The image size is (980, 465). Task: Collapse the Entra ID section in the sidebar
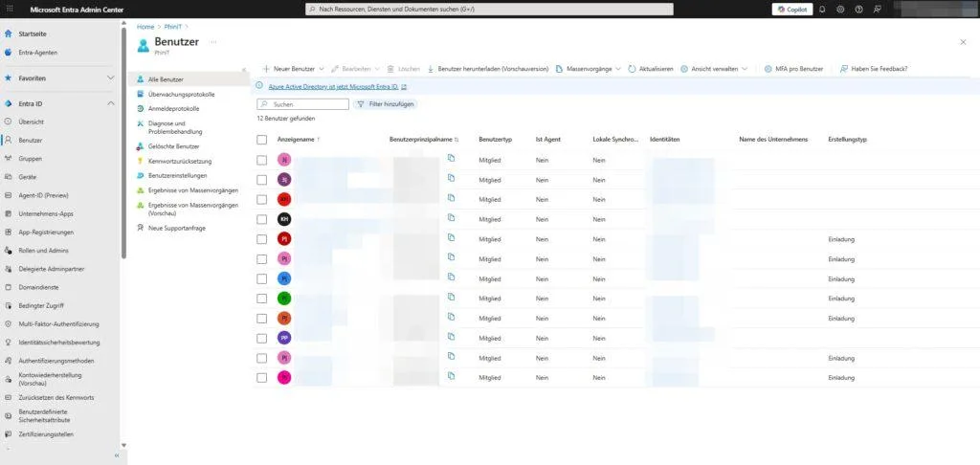[111, 103]
